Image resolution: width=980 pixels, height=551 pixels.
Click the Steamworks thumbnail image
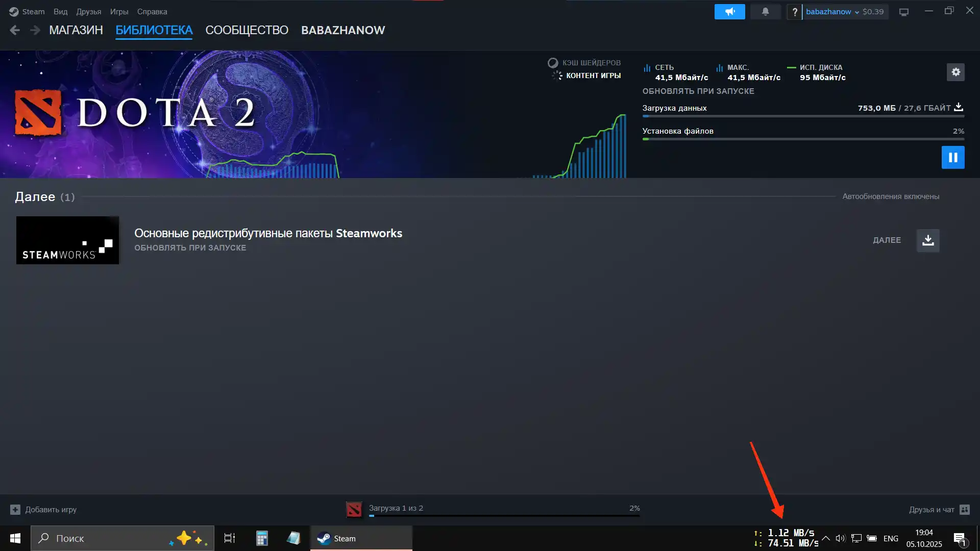click(x=67, y=240)
